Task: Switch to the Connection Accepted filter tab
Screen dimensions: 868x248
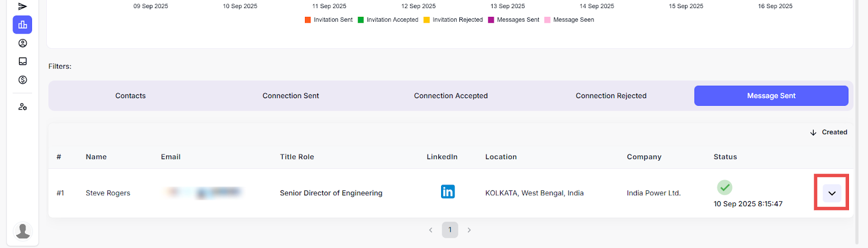Action: (x=451, y=96)
